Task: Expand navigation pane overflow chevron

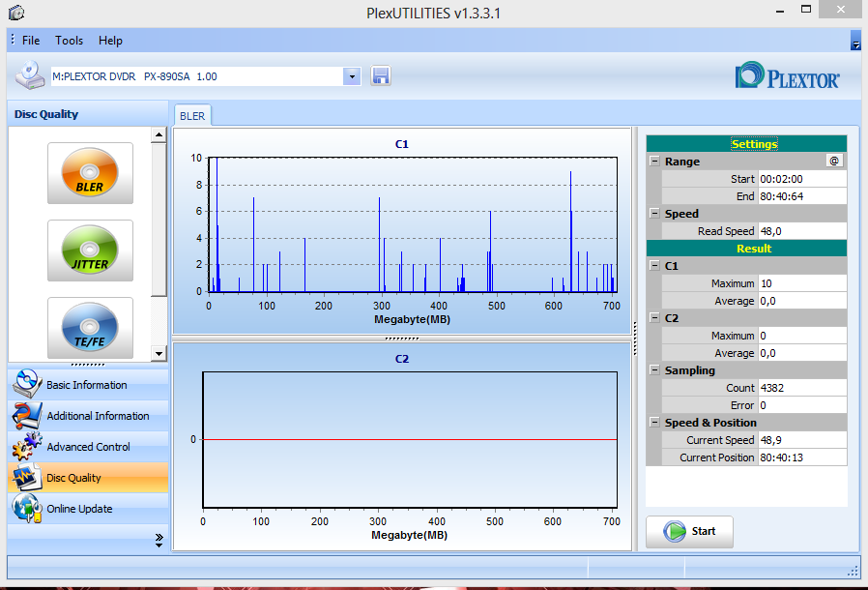Action: tap(159, 540)
